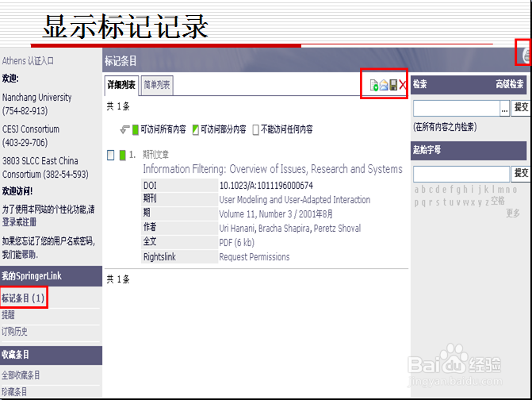Click author Uri Hanani

pos(237,229)
